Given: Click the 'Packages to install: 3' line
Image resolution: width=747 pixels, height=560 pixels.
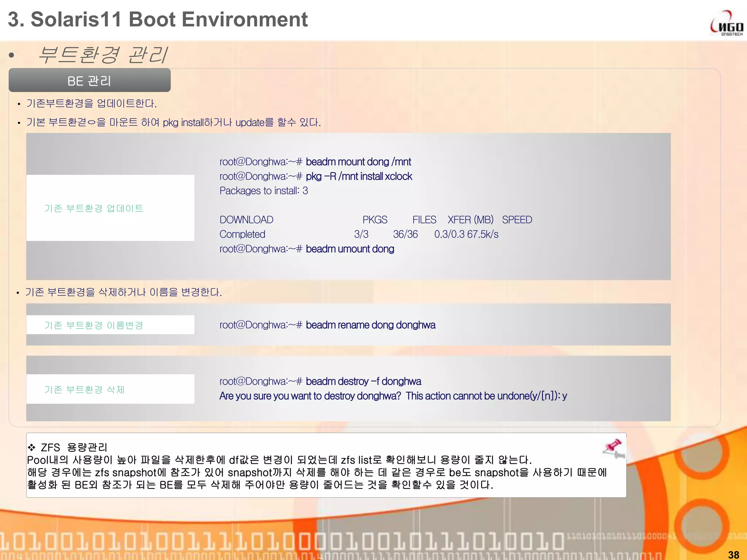Looking at the screenshot, I should 264,191.
